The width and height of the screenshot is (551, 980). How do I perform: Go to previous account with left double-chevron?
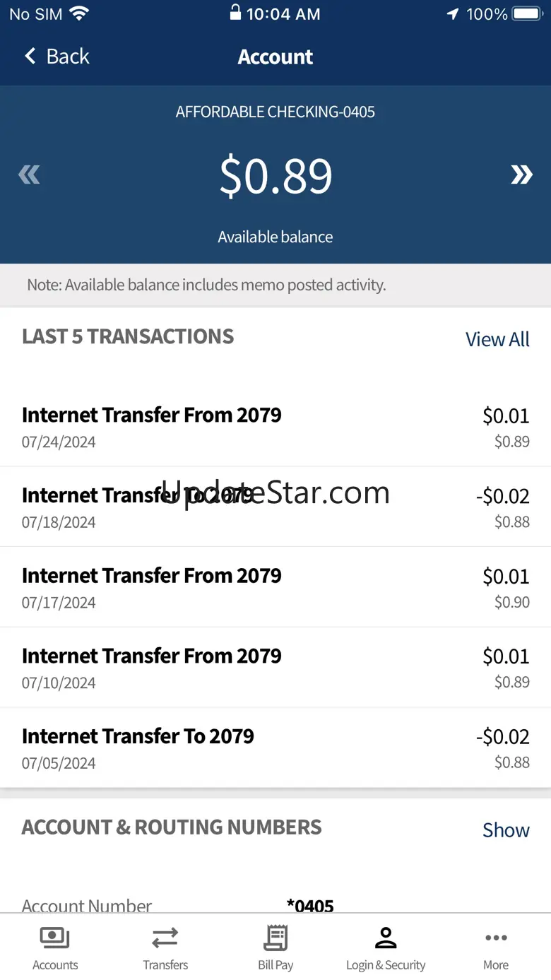[29, 175]
